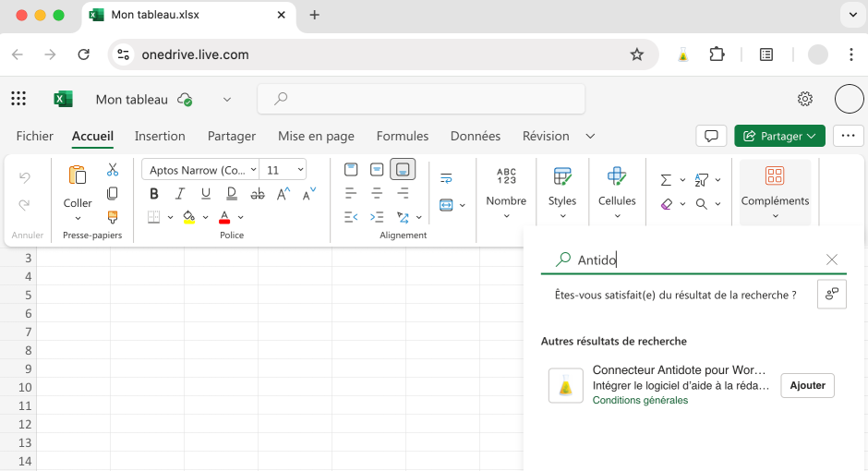
Task: Open the Formules ribbon tab
Action: tap(403, 136)
